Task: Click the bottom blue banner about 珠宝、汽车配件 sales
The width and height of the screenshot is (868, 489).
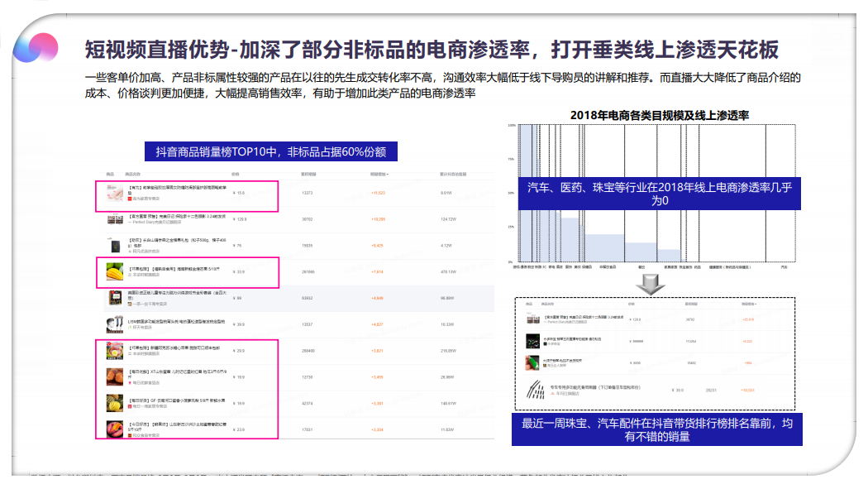Action: (x=656, y=429)
